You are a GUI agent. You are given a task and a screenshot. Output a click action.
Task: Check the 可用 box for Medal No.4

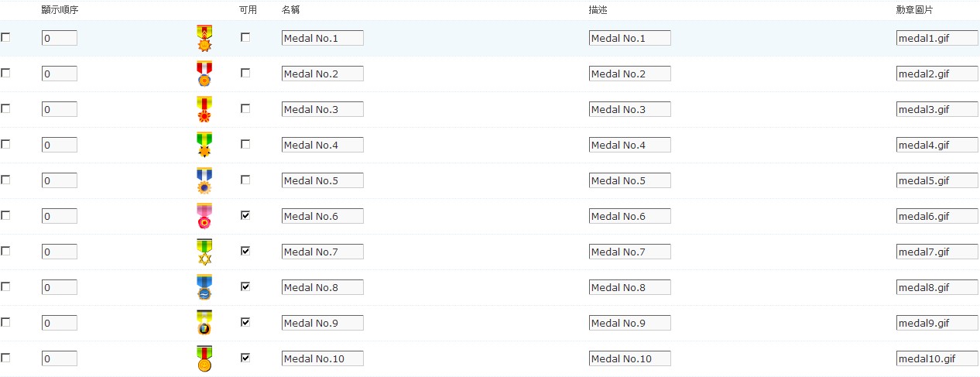(x=245, y=144)
